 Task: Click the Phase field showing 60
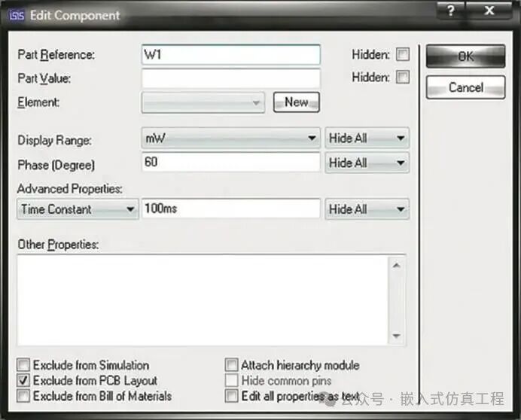(231, 162)
